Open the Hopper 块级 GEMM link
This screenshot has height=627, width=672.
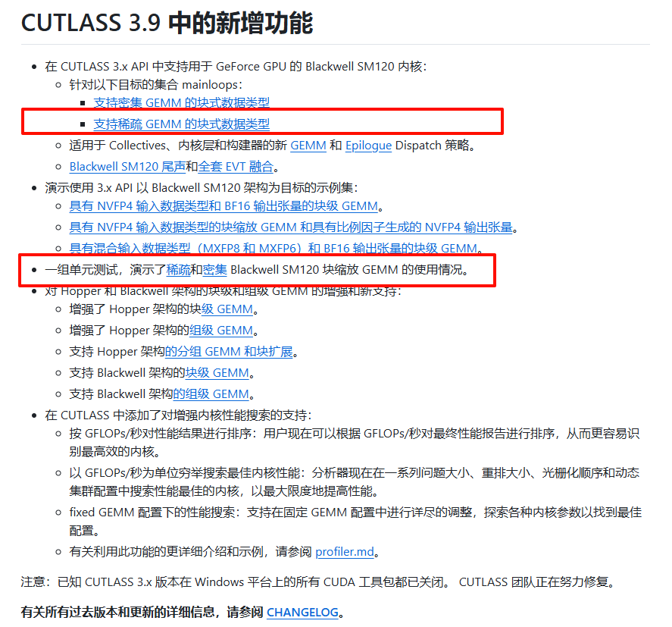pyautogui.click(x=227, y=309)
